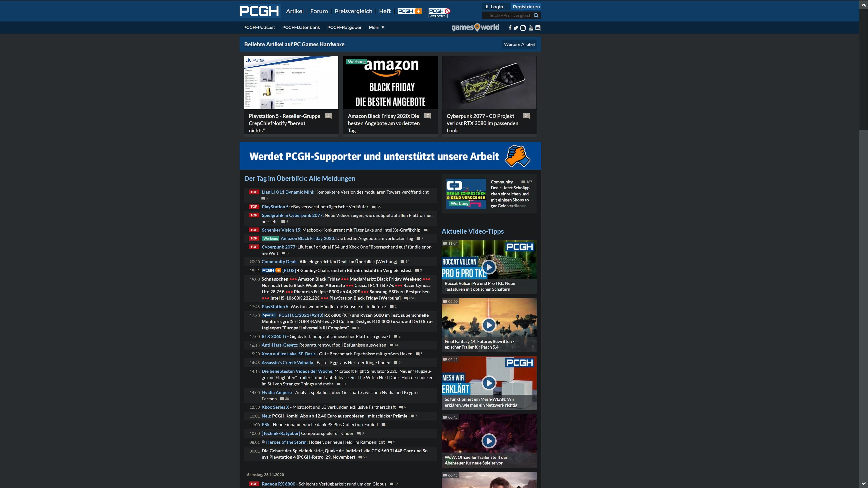
Task: Play the Roccat Vulcan Pro video
Action: (x=489, y=267)
